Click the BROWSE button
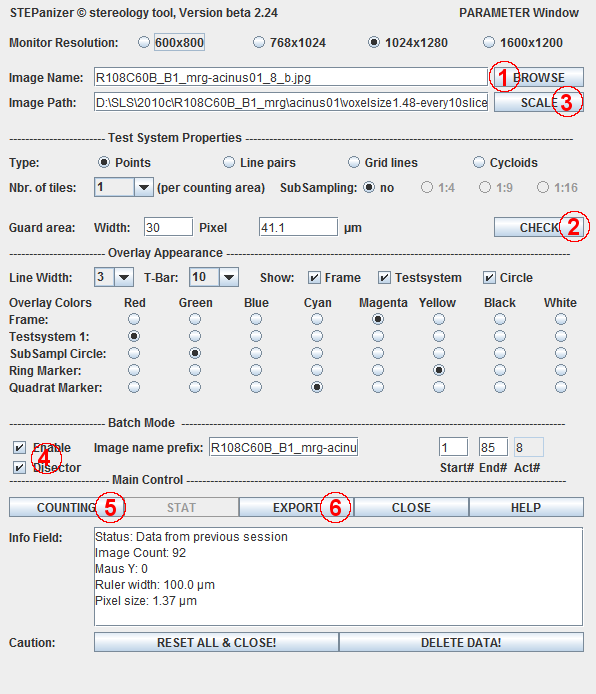 pos(538,77)
